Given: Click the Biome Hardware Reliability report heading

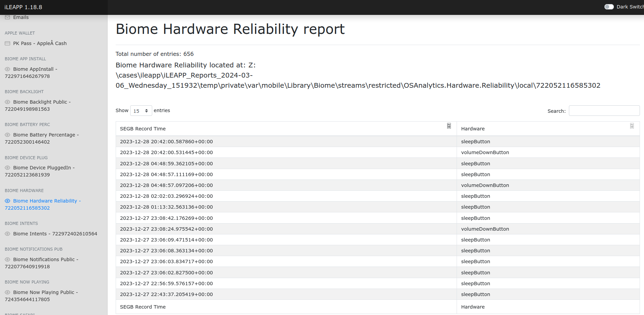Looking at the screenshot, I should click(230, 29).
